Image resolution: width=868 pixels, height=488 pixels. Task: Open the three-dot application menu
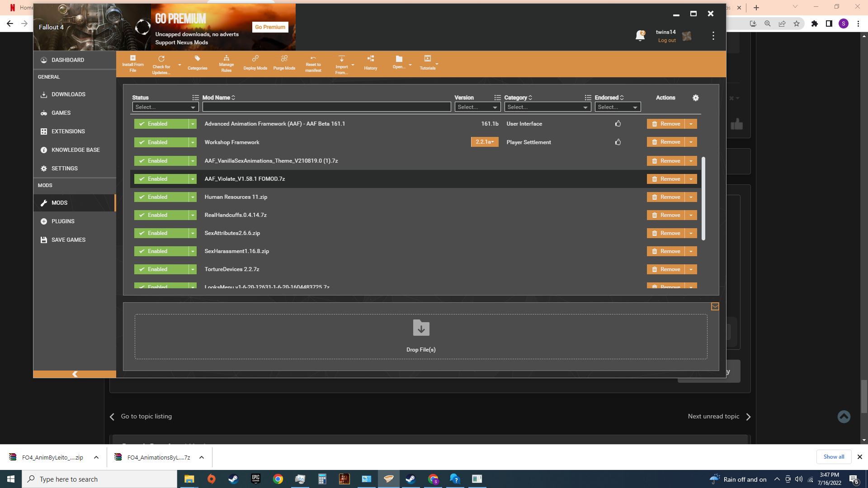[713, 36]
